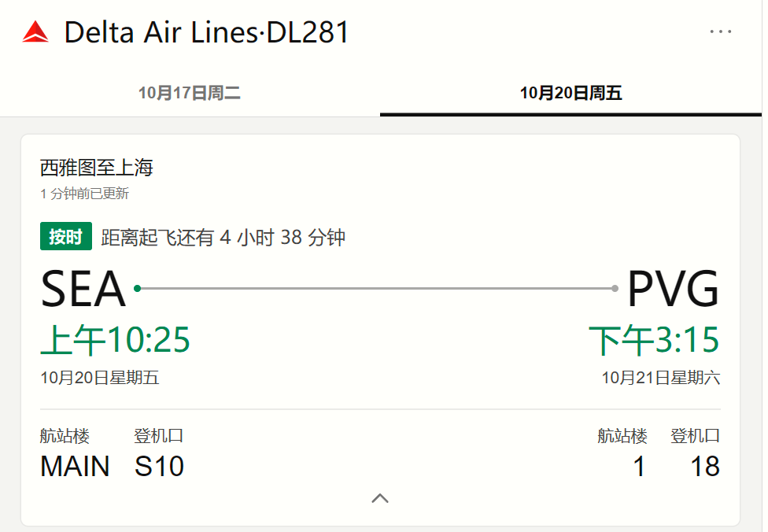Click the green 按时 status badge
Viewport: 768px width, 532px height.
65,237
